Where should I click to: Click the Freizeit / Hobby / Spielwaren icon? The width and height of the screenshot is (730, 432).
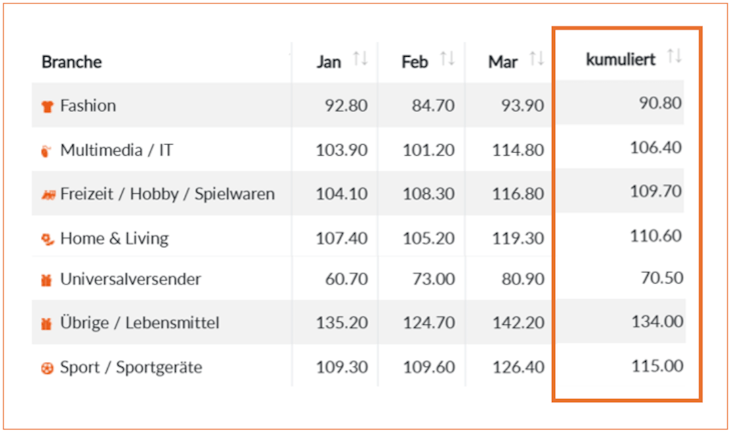pos(48,195)
